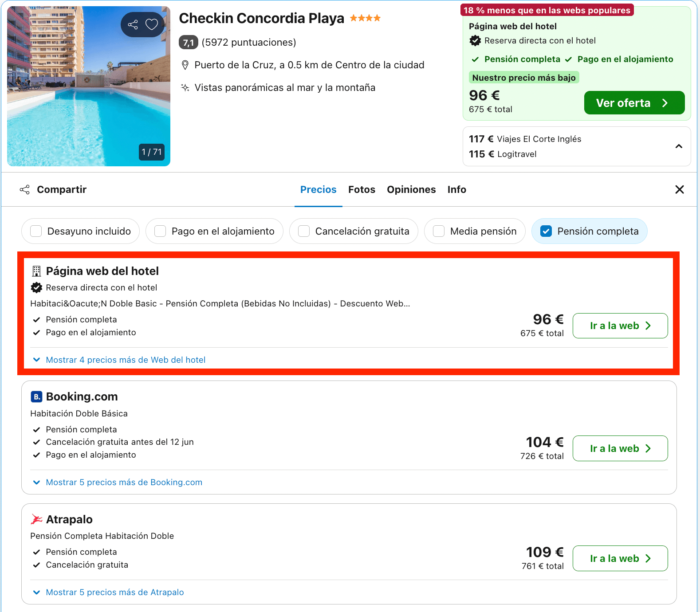Click the Compartir label
This screenshot has width=700, height=612.
click(x=62, y=190)
